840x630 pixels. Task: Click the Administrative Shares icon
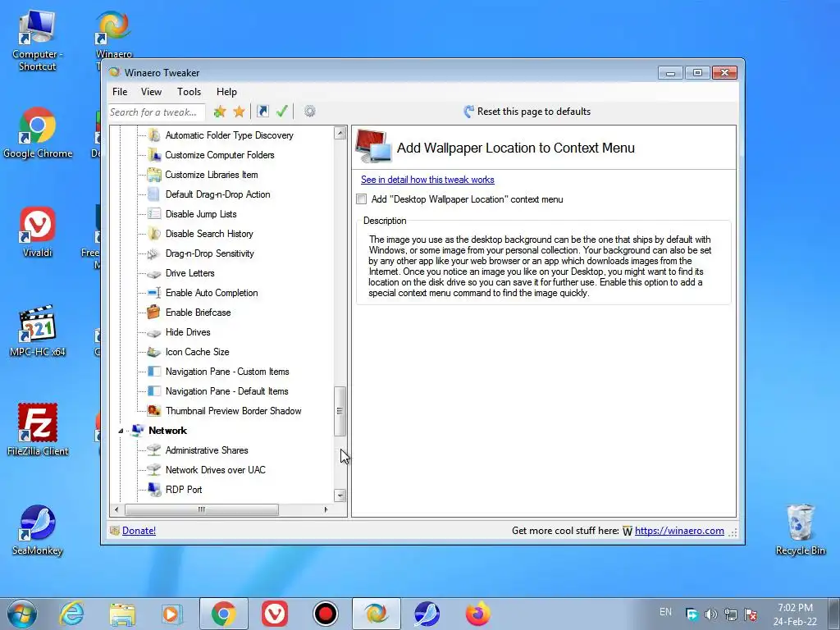pyautogui.click(x=153, y=450)
